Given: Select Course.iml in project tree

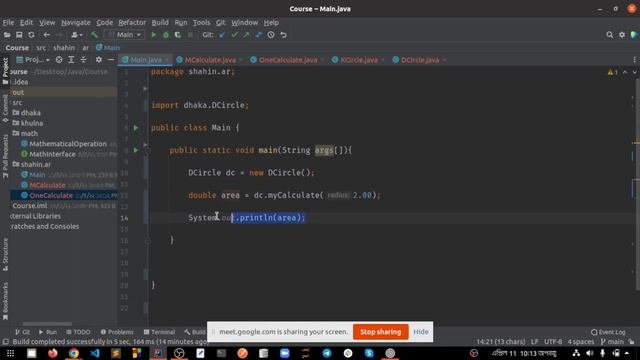Looking at the screenshot, I should [29, 206].
